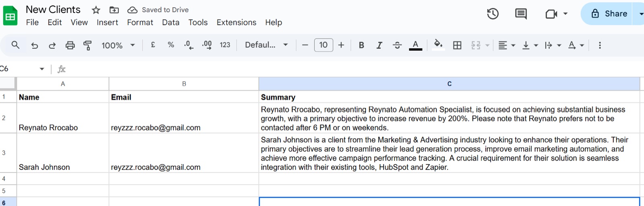The width and height of the screenshot is (644, 206).
Task: Check the Saved to Drive cloud status
Action: (x=132, y=10)
